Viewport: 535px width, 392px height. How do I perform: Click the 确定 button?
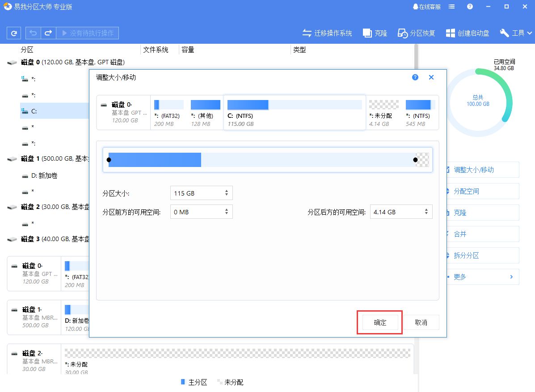pos(380,322)
